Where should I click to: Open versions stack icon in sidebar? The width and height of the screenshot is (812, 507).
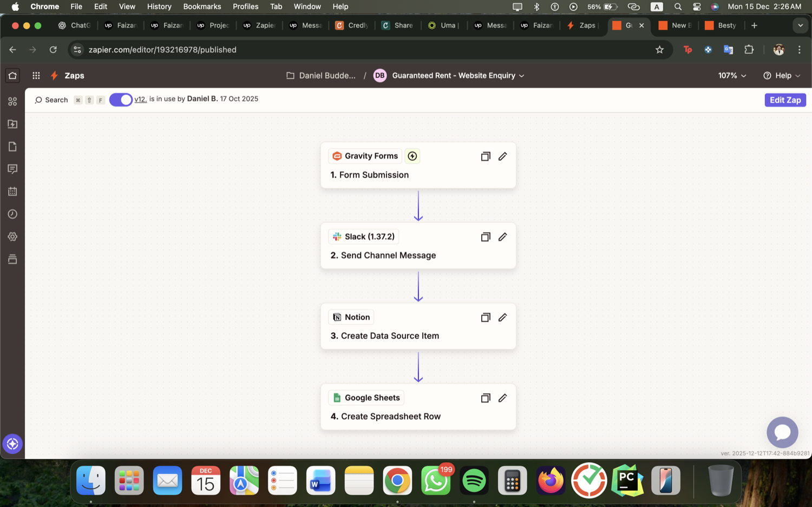pyautogui.click(x=12, y=259)
